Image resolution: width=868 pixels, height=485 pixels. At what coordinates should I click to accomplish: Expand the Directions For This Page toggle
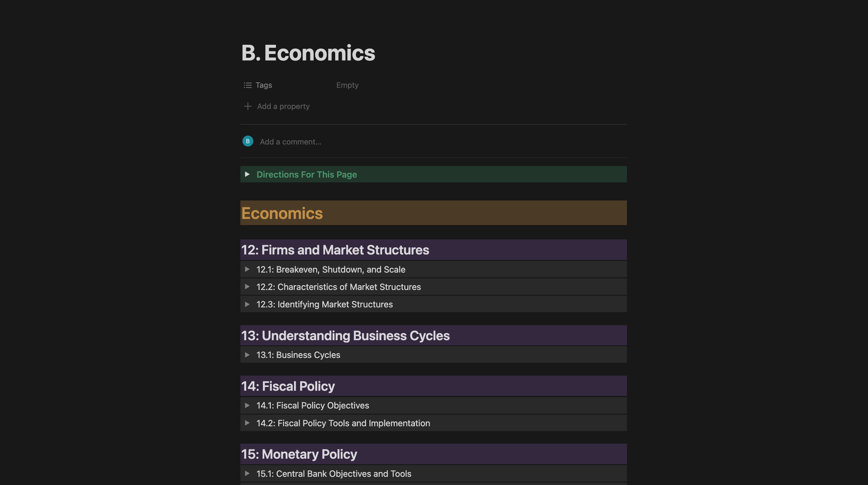[247, 175]
